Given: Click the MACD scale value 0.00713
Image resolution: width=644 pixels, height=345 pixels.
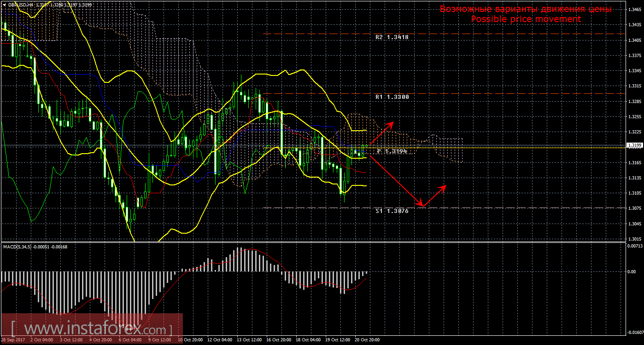Looking at the screenshot, I should (x=634, y=246).
